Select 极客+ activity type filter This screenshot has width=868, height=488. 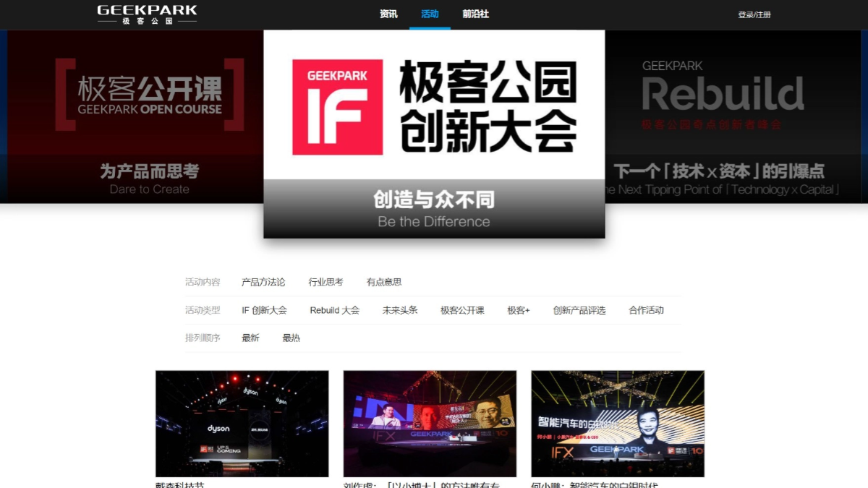(518, 310)
